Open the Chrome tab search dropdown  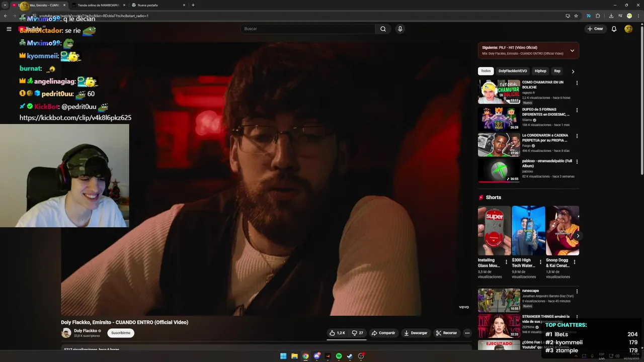coord(5,5)
